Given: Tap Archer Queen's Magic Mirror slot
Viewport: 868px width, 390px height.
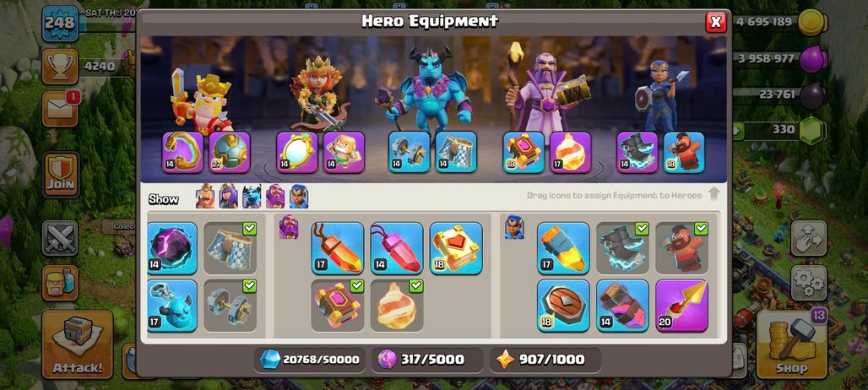Looking at the screenshot, I should (x=297, y=152).
